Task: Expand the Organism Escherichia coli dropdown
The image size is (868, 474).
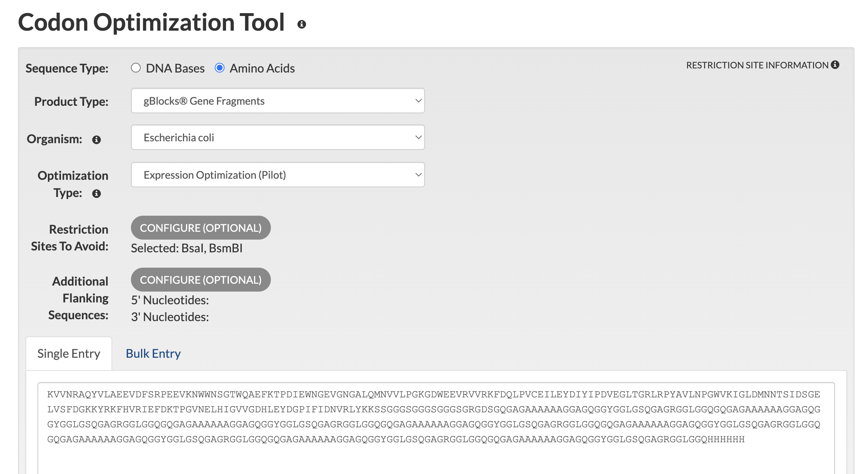Action: tap(278, 137)
